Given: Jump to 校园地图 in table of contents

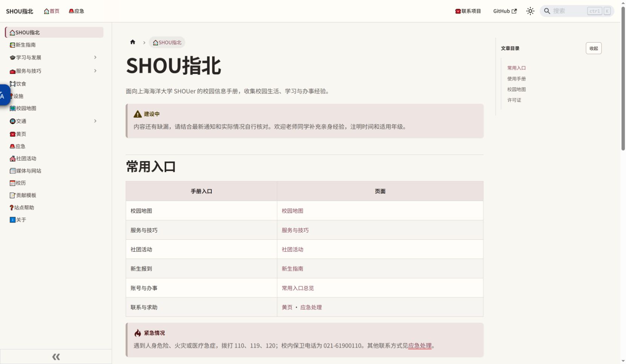Looking at the screenshot, I should 516,89.
